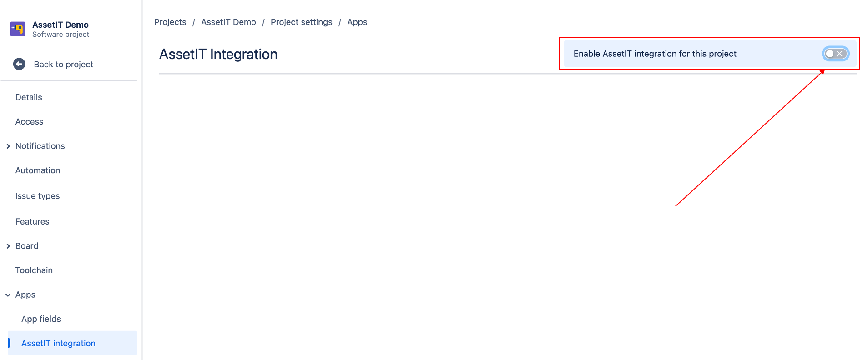
Task: Click the back arrow circle icon
Action: click(19, 64)
